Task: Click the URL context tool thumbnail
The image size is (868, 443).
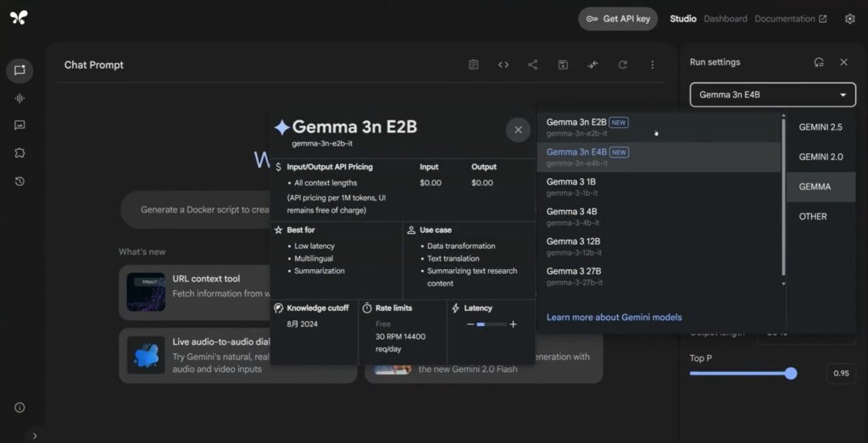Action: (146, 291)
